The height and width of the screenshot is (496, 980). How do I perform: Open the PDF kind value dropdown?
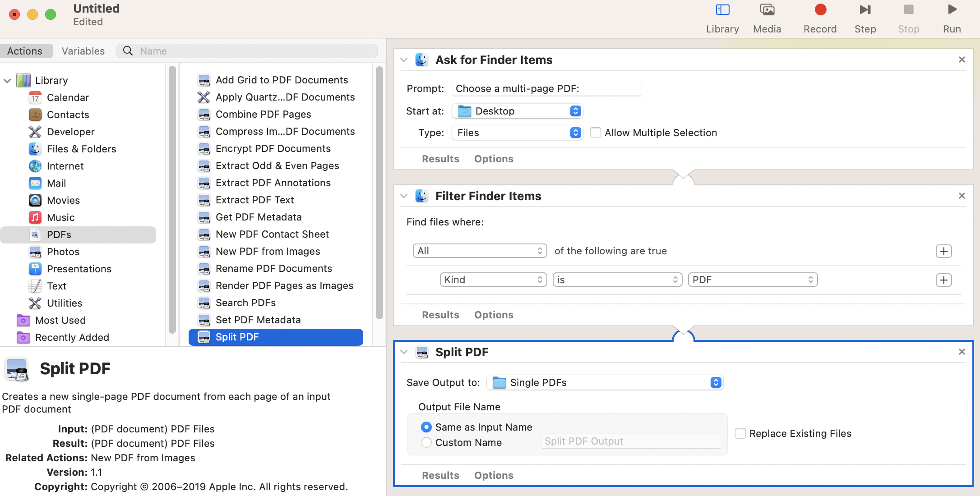click(x=753, y=280)
